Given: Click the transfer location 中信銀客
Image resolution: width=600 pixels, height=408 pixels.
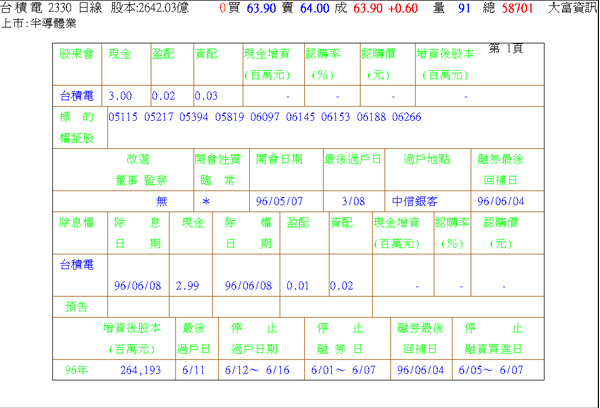Looking at the screenshot, I should [x=414, y=201].
